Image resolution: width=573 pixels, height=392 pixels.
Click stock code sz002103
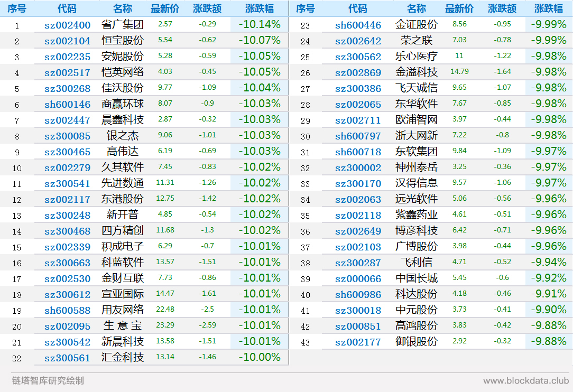click(358, 247)
